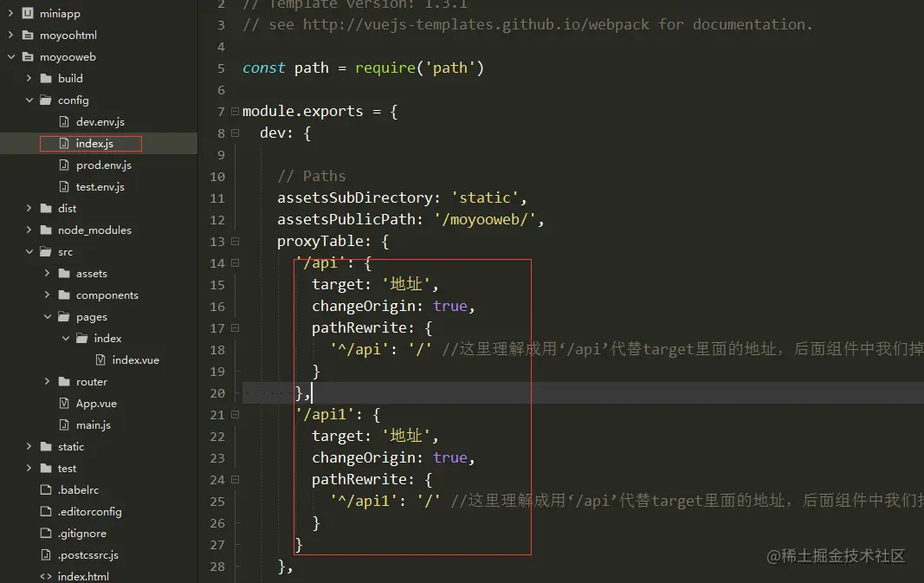Screen dimensions: 924x583
Task: Click the src open-folder icon
Action: tap(46, 252)
